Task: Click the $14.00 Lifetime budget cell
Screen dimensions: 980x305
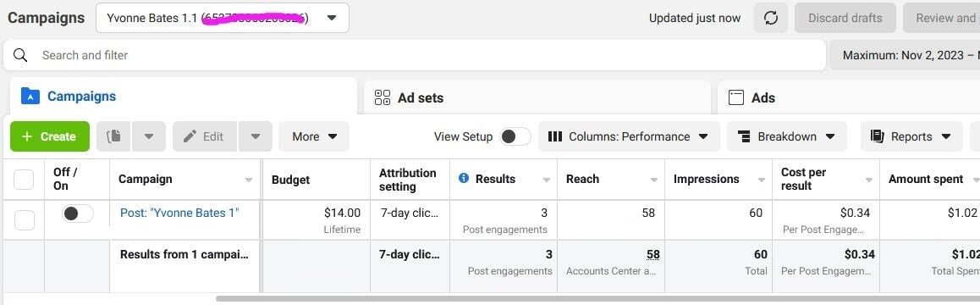Action: pyautogui.click(x=317, y=219)
